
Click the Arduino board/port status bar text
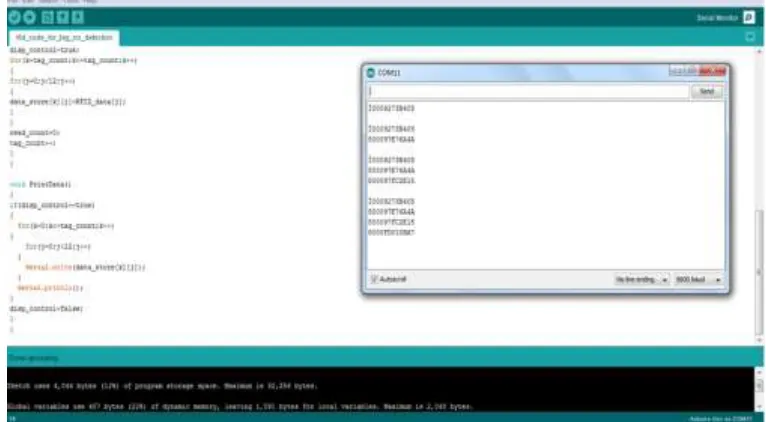(x=721, y=419)
